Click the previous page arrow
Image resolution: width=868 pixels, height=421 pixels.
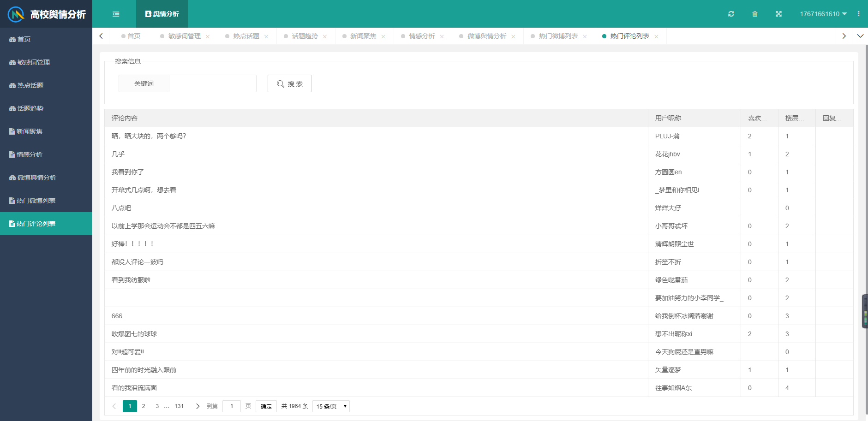pyautogui.click(x=114, y=406)
